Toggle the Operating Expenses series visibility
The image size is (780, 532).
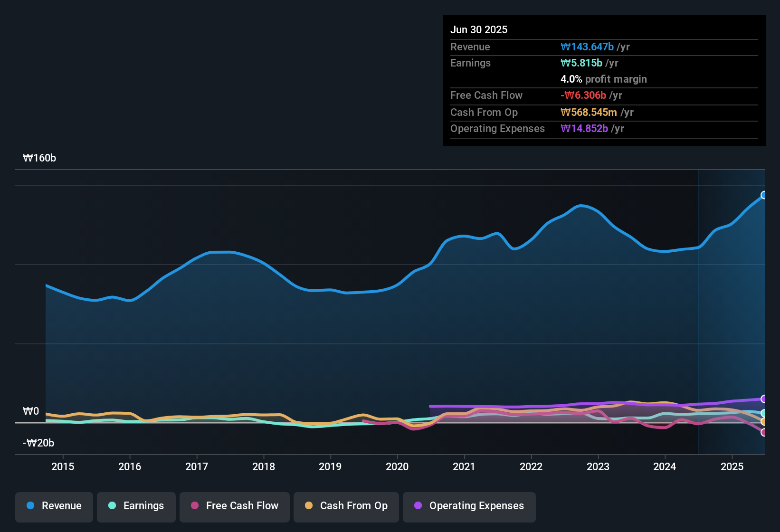click(469, 506)
